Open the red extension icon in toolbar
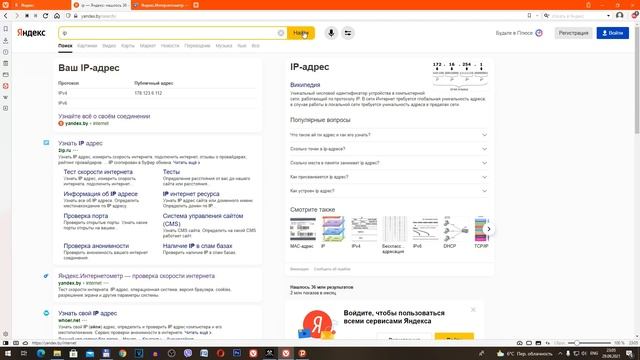This screenshot has height=360, width=640. (635, 16)
